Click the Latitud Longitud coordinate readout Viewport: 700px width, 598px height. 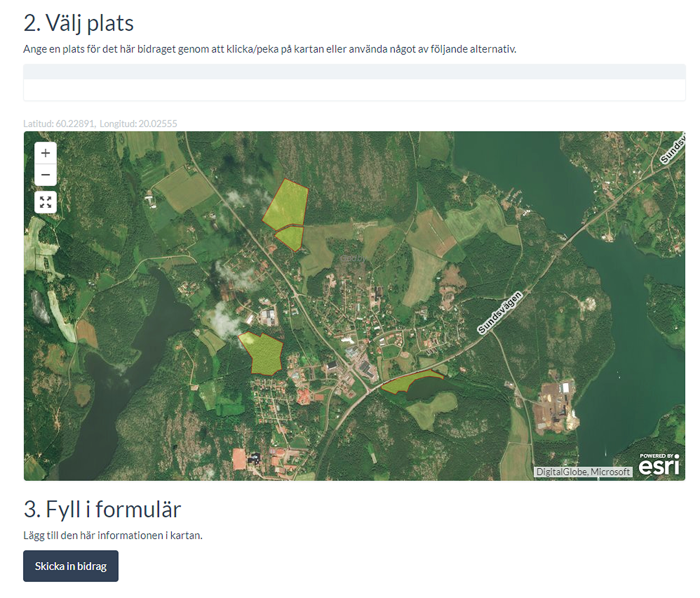tap(100, 124)
